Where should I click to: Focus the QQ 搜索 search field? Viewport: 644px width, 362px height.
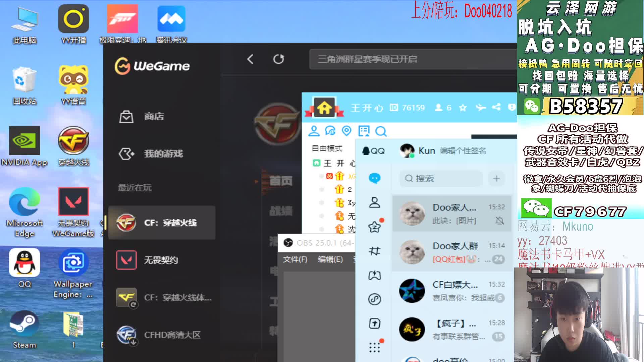pos(441,178)
